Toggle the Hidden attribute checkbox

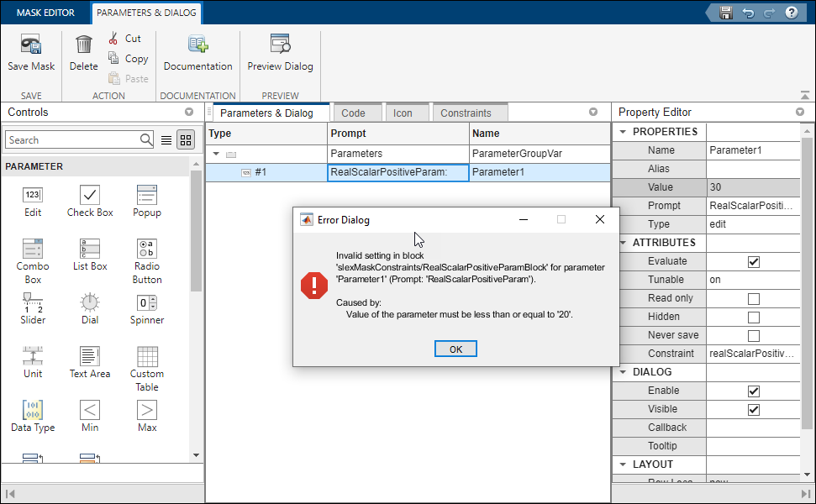pyautogui.click(x=754, y=317)
